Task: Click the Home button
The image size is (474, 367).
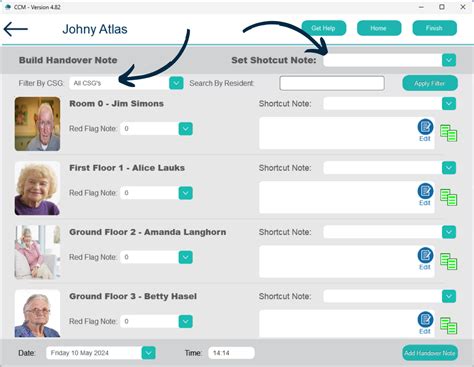Action: [x=379, y=28]
